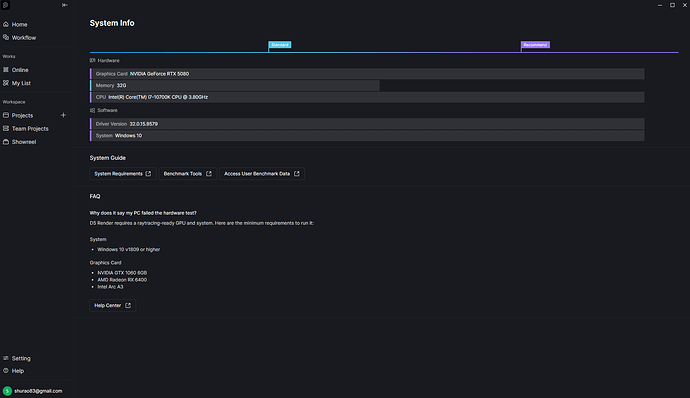The height and width of the screenshot is (398, 690).
Task: Select the Memory 32G row
Action: 235,85
